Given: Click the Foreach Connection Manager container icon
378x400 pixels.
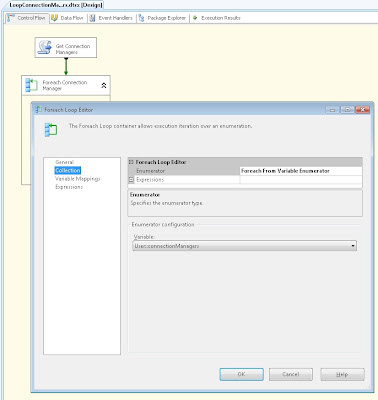Looking at the screenshot, I should click(32, 85).
